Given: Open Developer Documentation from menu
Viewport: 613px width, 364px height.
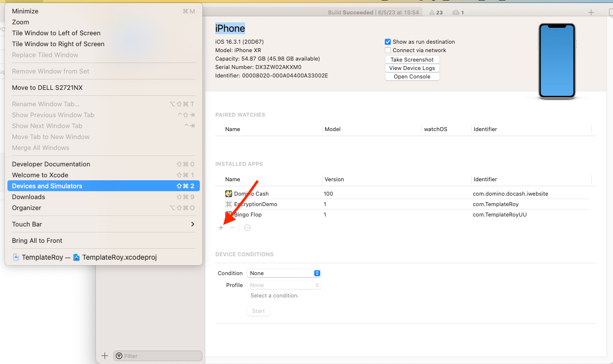Looking at the screenshot, I should coord(103,164).
